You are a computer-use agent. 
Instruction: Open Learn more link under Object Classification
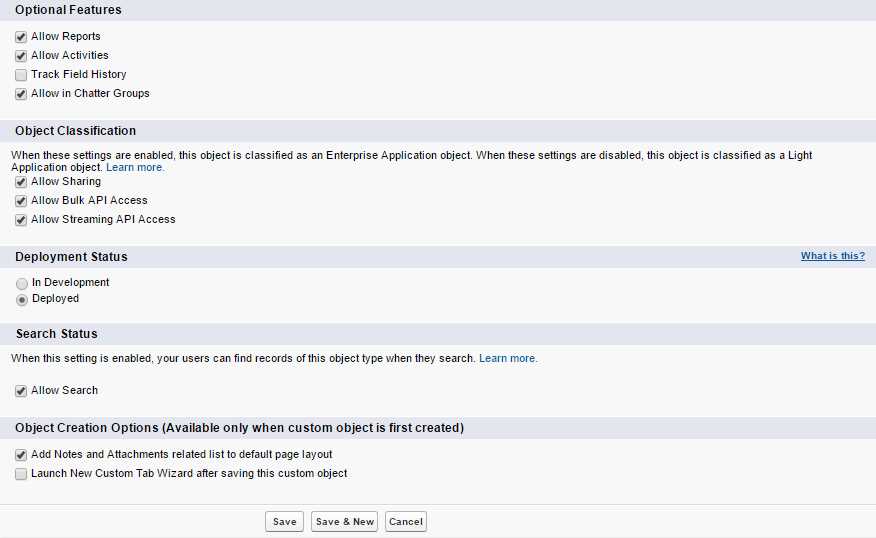click(135, 167)
